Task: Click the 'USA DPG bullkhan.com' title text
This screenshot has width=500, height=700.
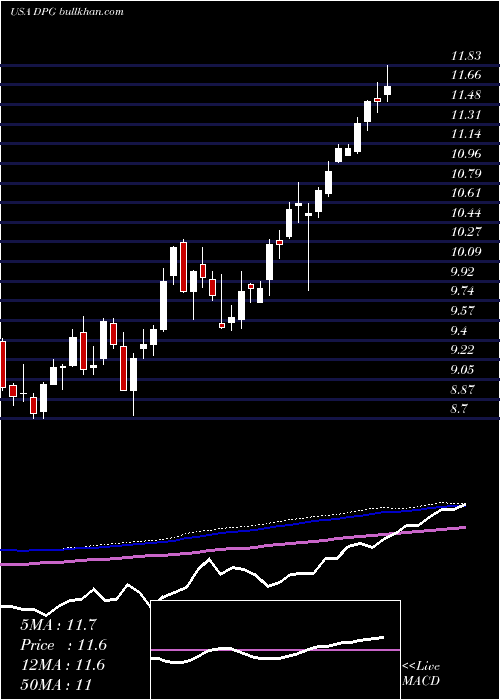Action: [x=67, y=12]
